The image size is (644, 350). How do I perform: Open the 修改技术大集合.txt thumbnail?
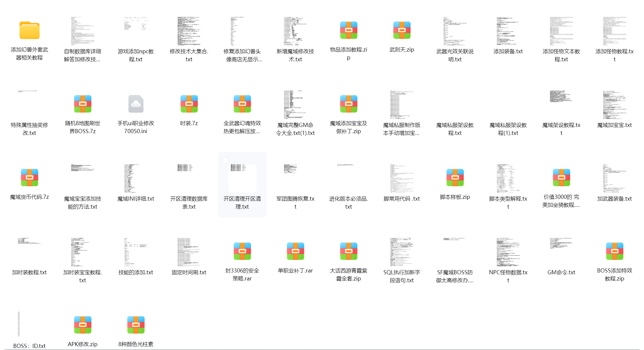189,31
